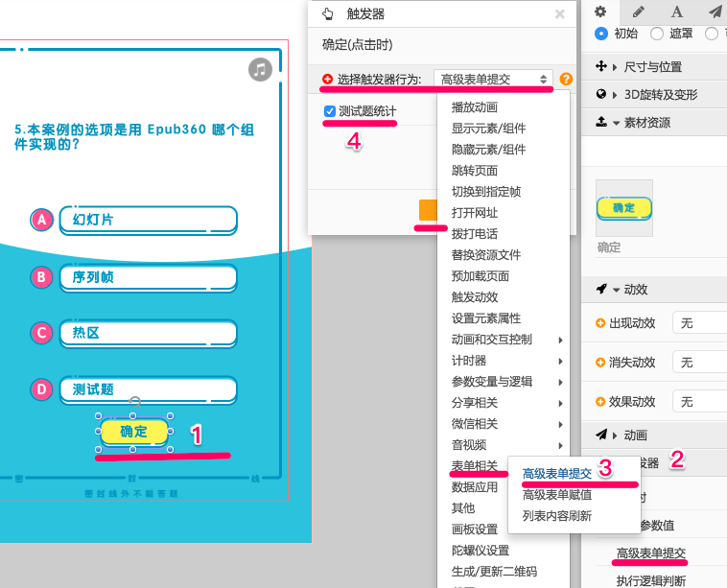Click the 确定 asset thumbnail in 素材资源

pos(623,207)
